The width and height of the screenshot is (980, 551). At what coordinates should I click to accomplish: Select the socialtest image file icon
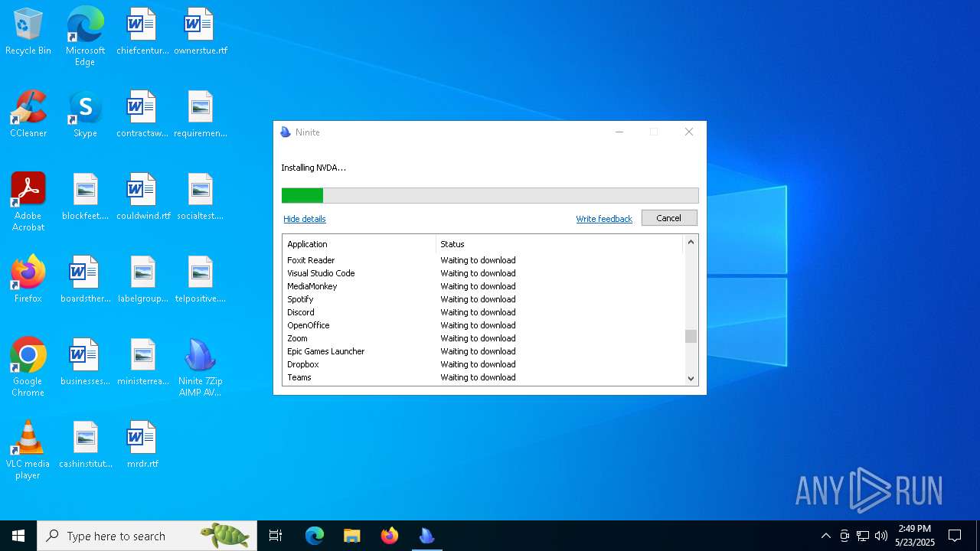pos(201,197)
